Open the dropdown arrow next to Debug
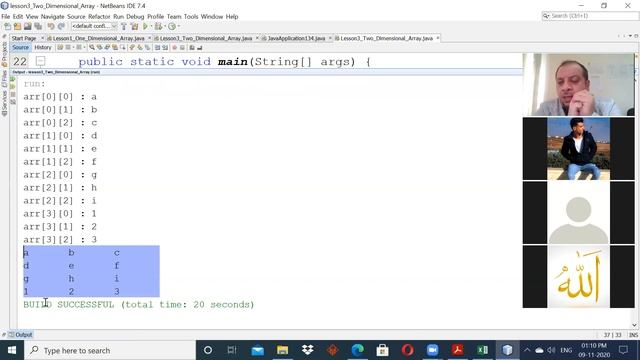640x360 pixels. pyautogui.click(x=165, y=26)
